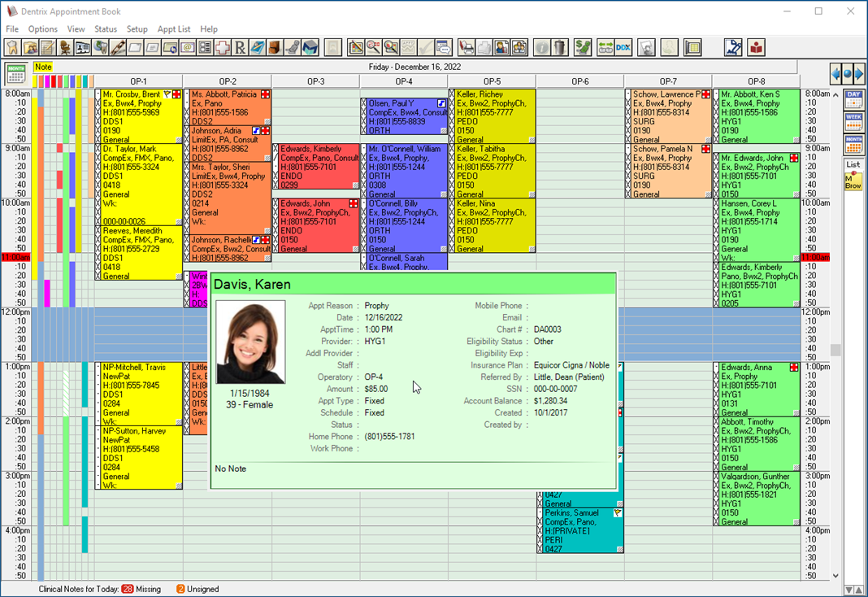Click the yellow Note button

(43, 67)
